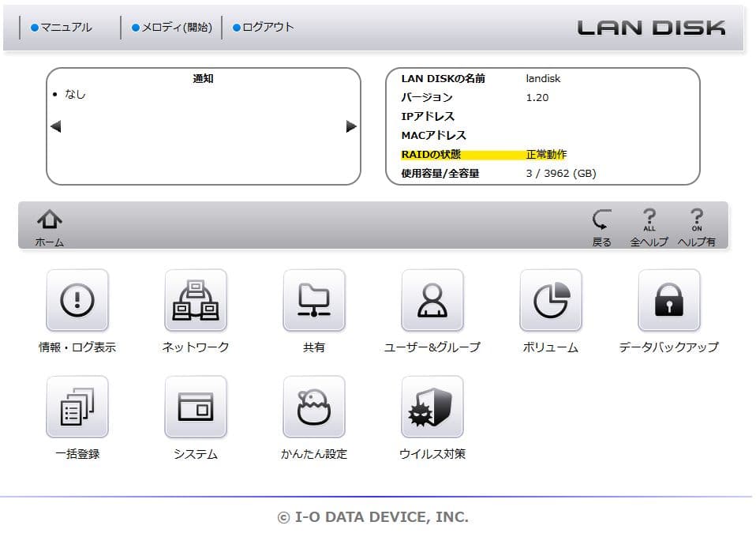This screenshot has width=756, height=533.
Task: Open the システム (System) settings icon
Action: (x=195, y=408)
